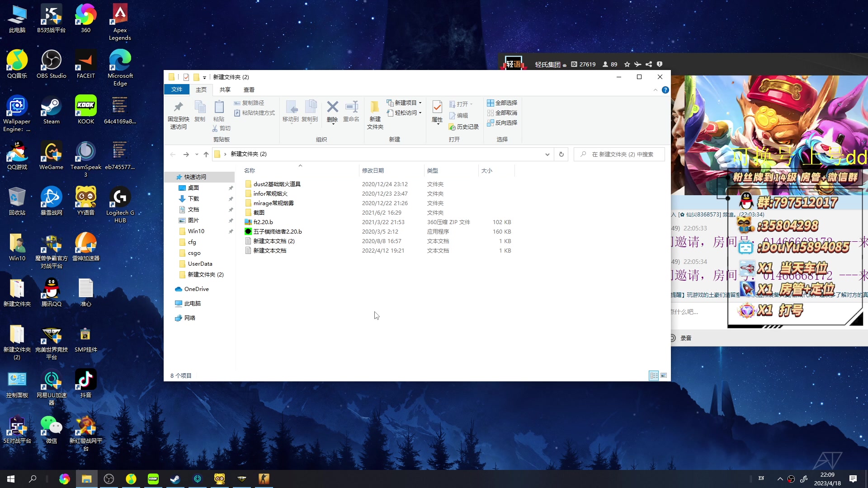Click the search box for 新建文件夹 (2)
This screenshot has width=868, height=488.
pos(619,155)
